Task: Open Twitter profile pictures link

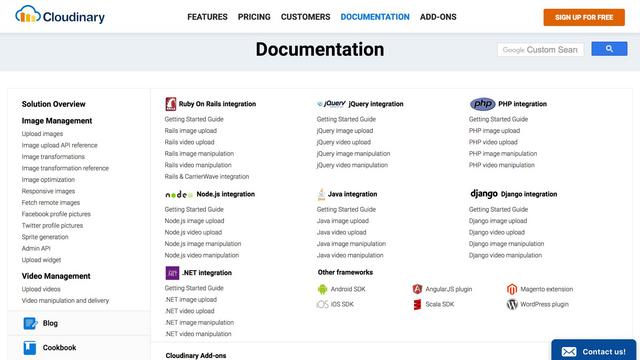Action: [x=52, y=225]
